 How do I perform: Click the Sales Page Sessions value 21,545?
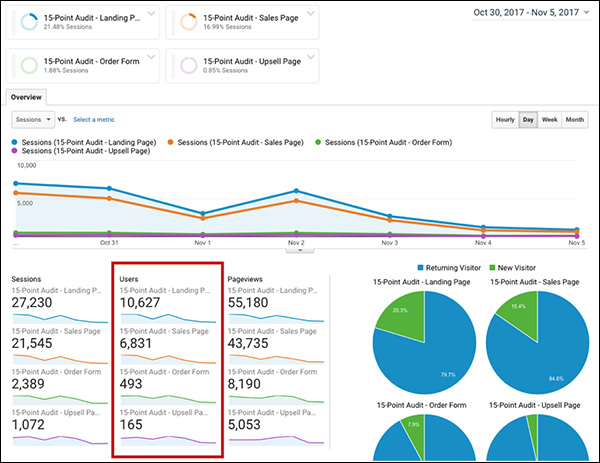(x=32, y=343)
